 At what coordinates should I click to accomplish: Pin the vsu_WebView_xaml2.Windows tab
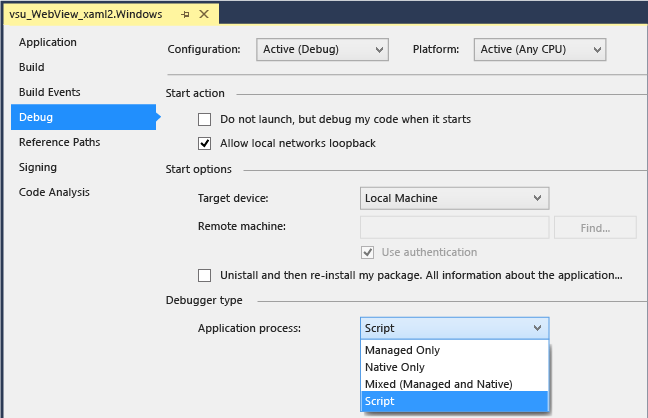click(x=185, y=15)
